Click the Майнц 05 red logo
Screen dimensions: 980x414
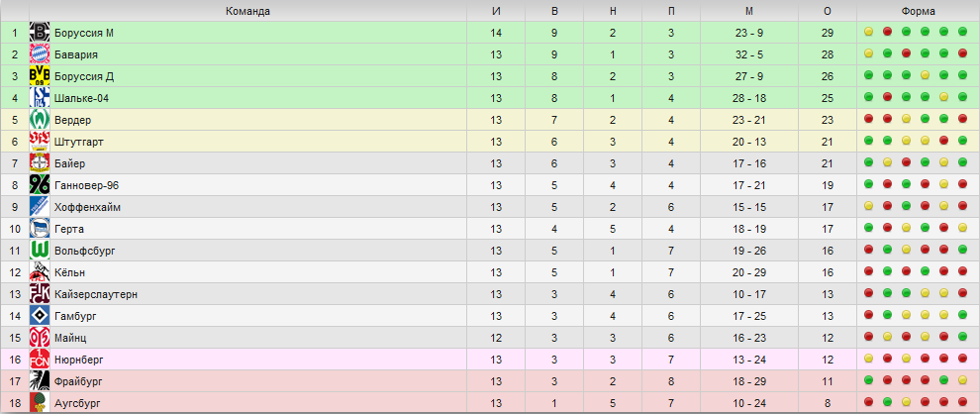(x=40, y=338)
